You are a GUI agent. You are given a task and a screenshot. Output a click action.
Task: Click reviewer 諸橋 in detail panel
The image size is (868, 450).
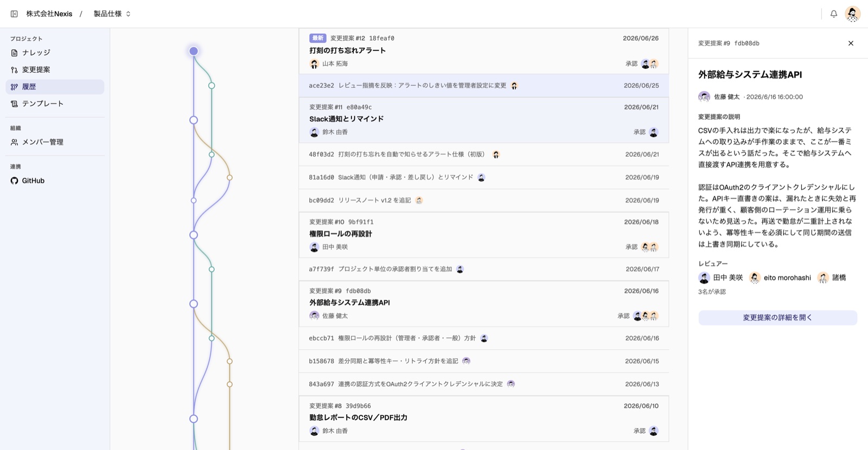(x=832, y=278)
